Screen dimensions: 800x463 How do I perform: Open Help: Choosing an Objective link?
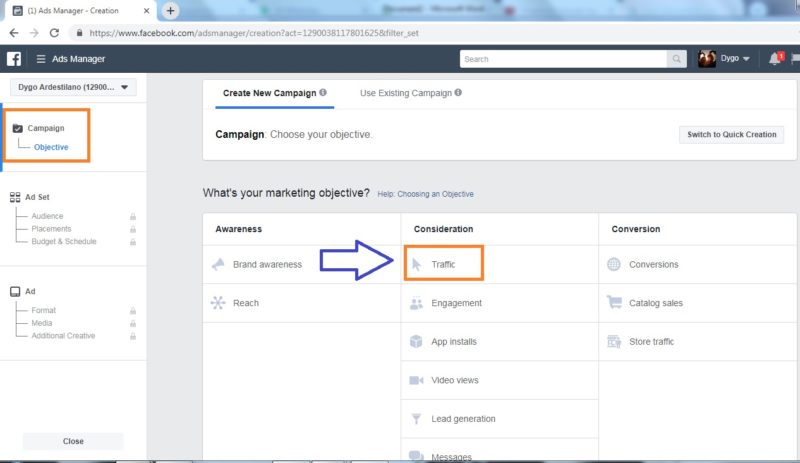point(426,194)
